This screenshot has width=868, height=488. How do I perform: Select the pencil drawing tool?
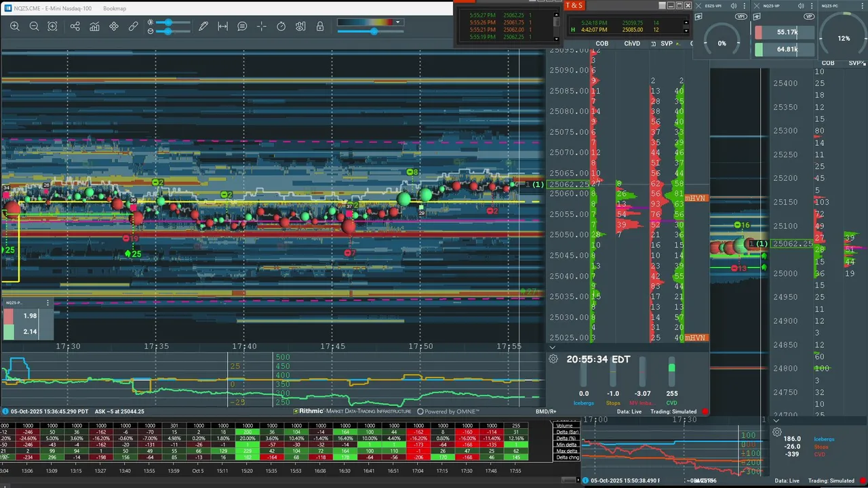[x=203, y=26]
